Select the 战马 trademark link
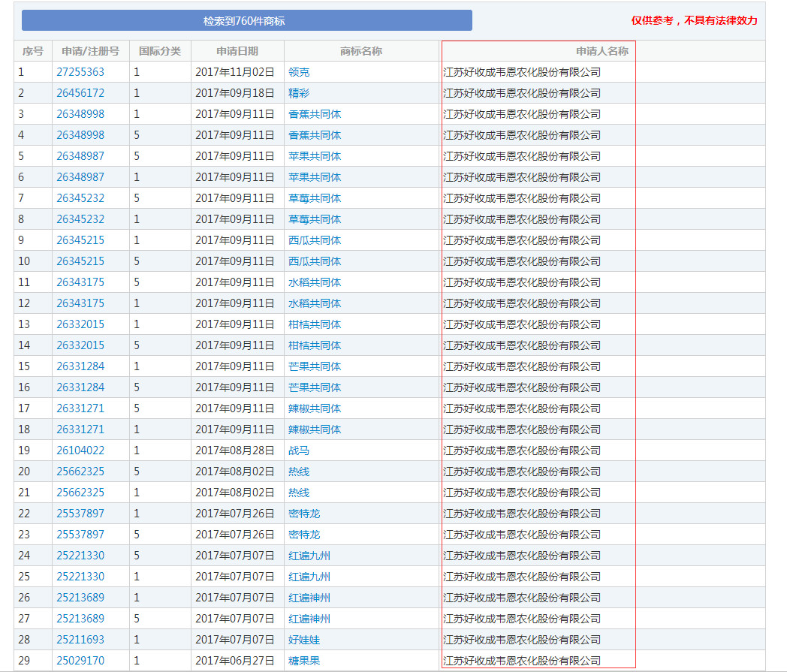787x672 pixels. point(299,451)
